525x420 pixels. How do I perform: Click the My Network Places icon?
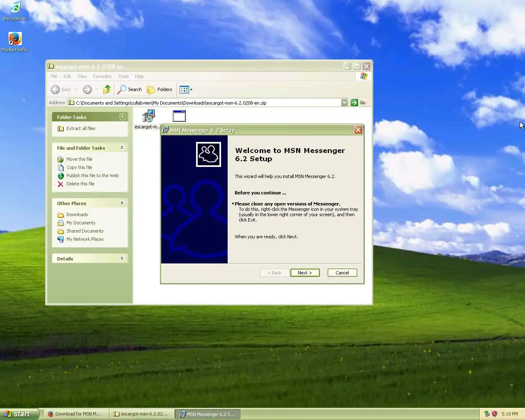[61, 239]
